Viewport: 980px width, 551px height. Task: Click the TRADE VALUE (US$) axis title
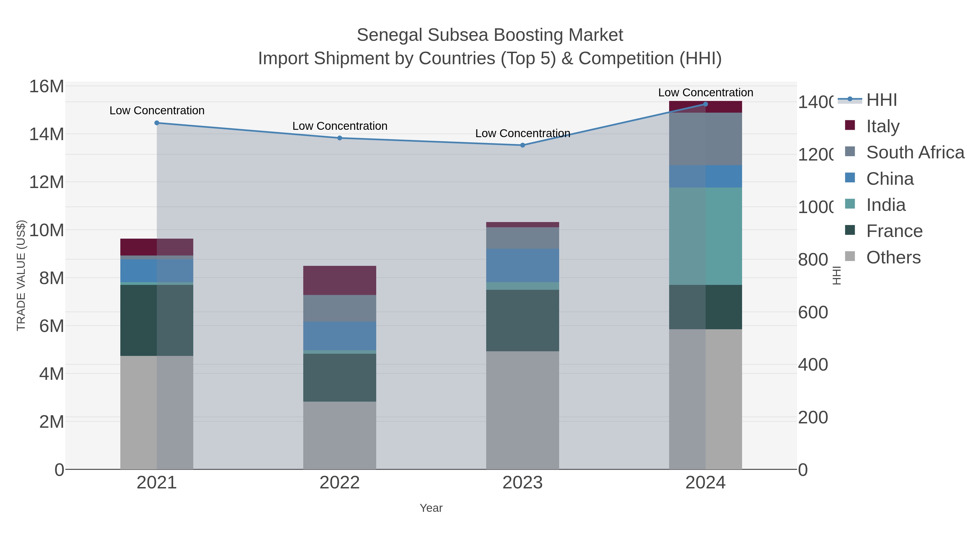click(x=21, y=275)
